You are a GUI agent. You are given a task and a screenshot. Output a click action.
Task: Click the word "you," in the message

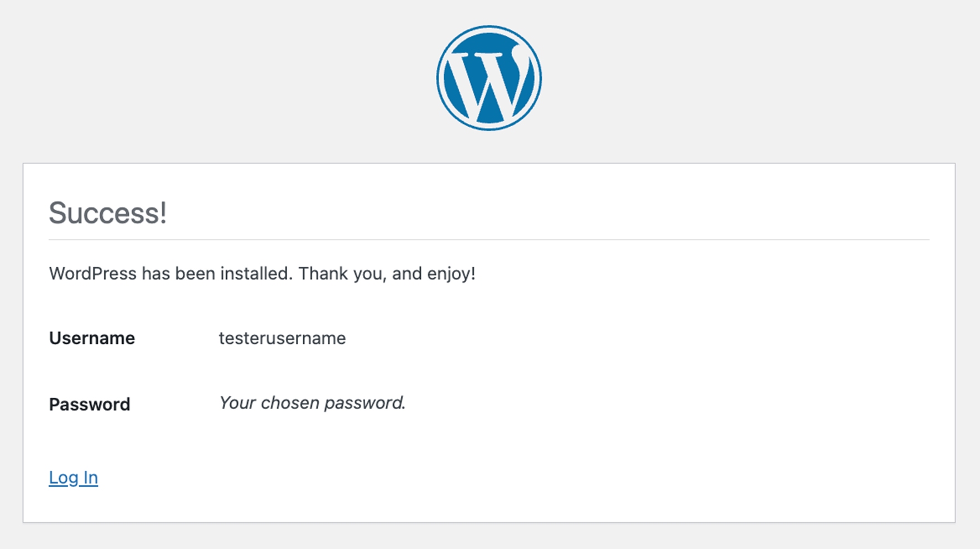tap(370, 273)
